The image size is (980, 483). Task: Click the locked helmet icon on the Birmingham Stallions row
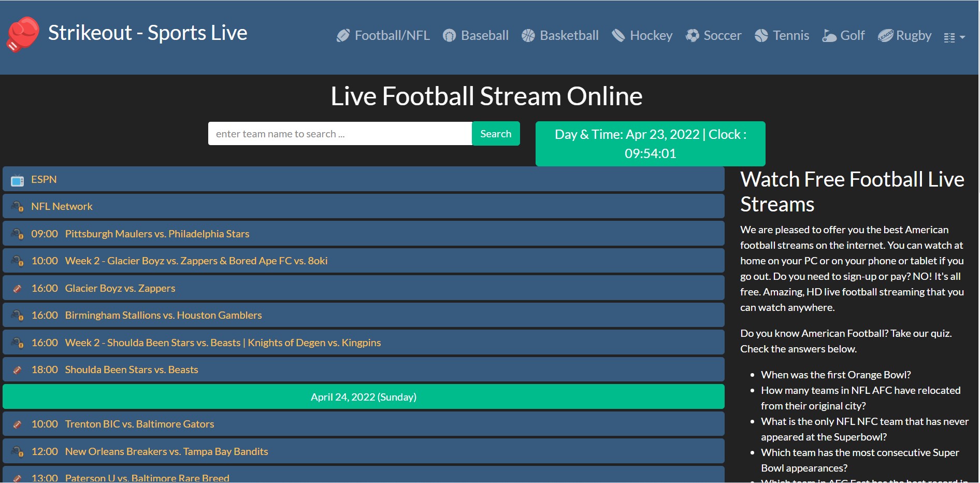[17, 315]
